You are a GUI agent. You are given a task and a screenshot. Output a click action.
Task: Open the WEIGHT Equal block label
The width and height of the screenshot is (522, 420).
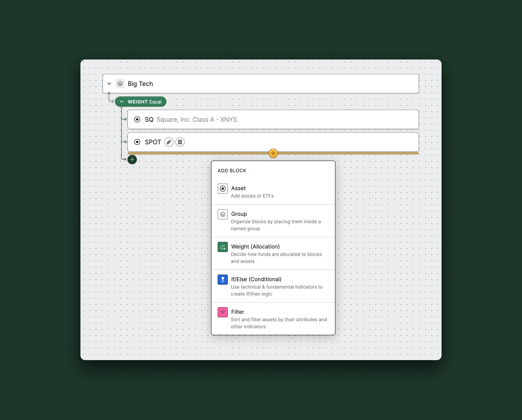click(145, 102)
